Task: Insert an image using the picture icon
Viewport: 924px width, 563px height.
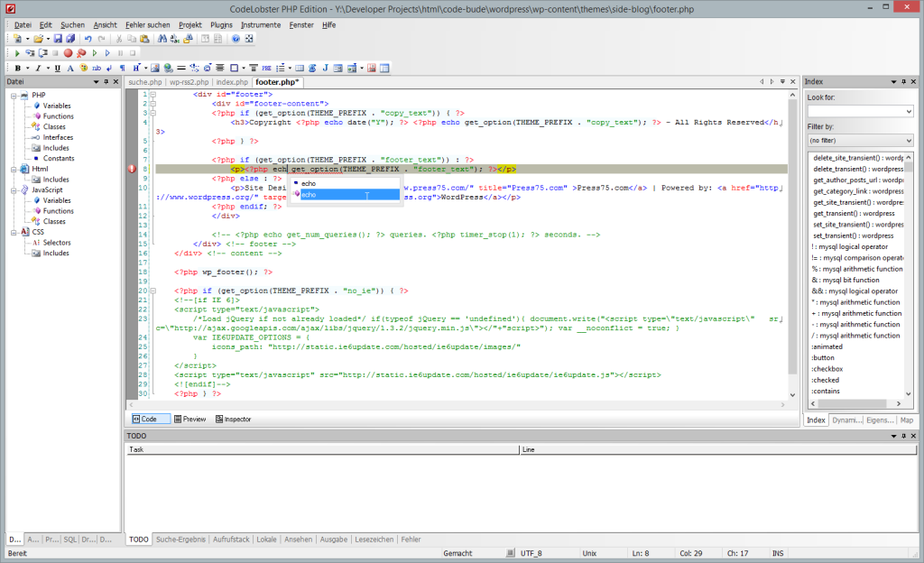Action: (154, 69)
